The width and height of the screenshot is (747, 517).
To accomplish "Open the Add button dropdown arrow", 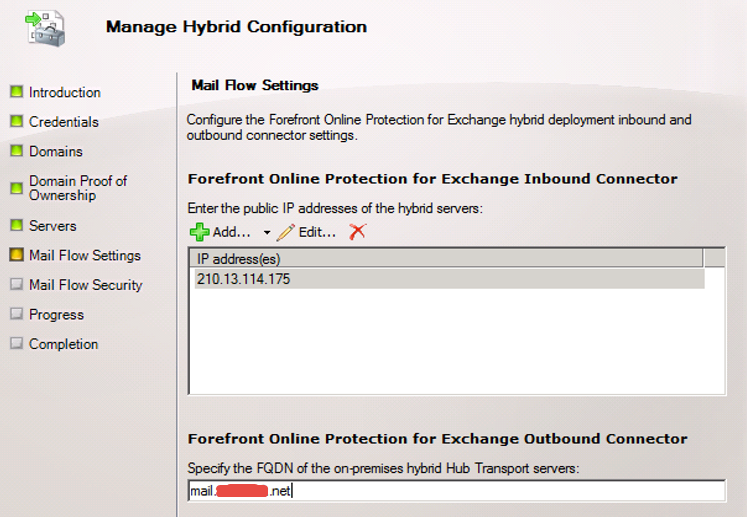I will tap(267, 233).
